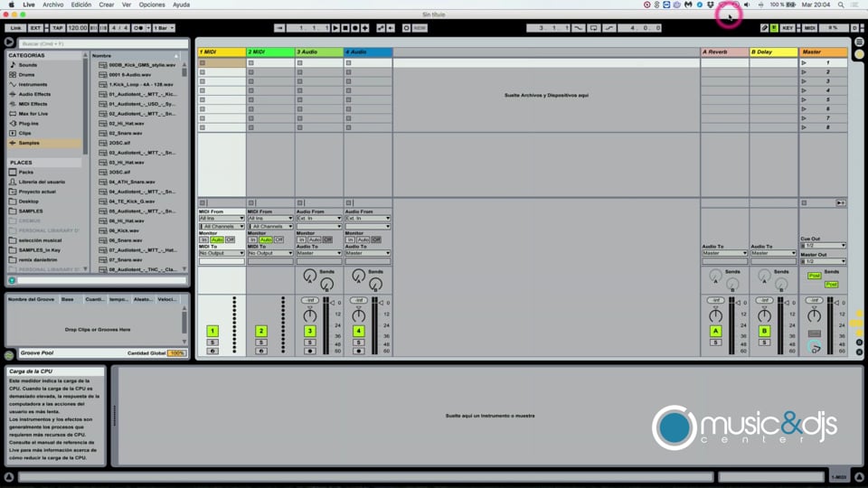The image size is (868, 488).
Task: Toggle return track A activator
Action: (x=715, y=331)
